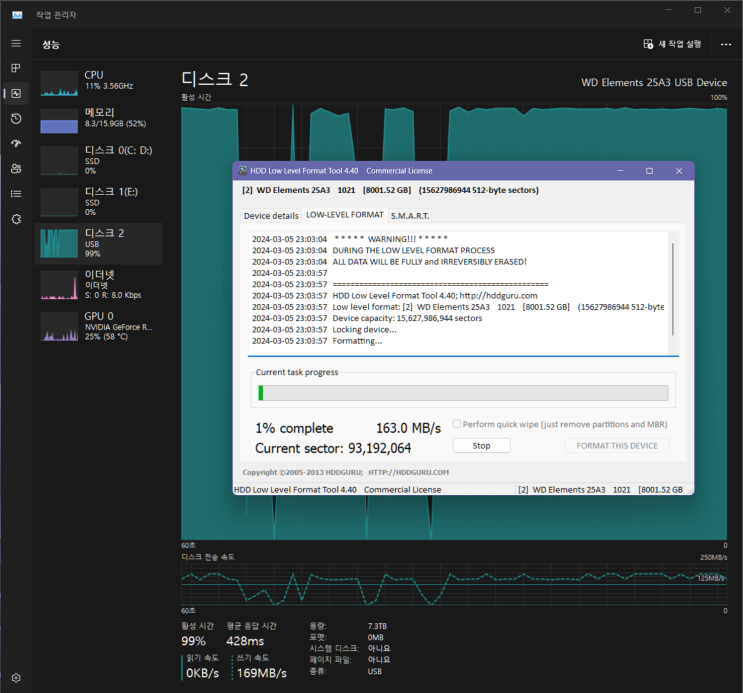Open the three-dot more options menu
The height and width of the screenshot is (693, 743).
pyautogui.click(x=726, y=44)
